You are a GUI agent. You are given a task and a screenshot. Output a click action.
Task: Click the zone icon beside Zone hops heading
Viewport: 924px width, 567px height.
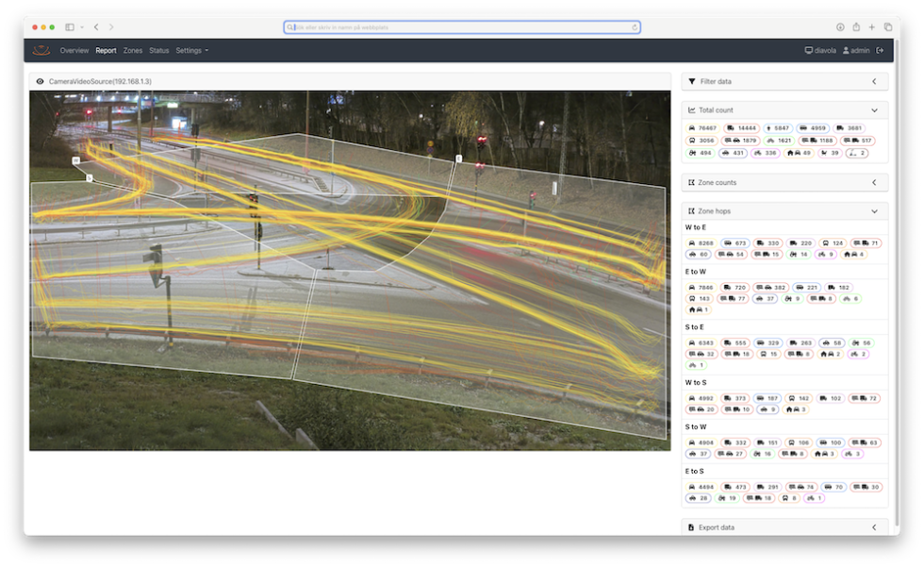[x=691, y=210]
